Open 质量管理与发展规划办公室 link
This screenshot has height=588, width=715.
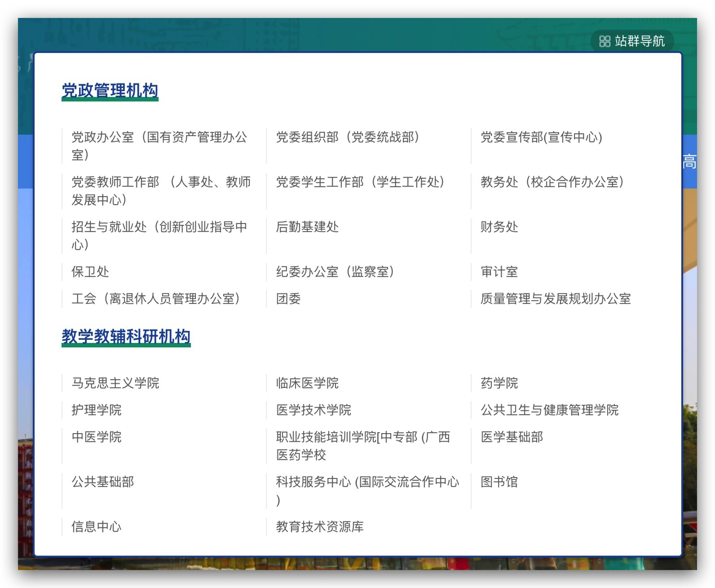click(555, 299)
